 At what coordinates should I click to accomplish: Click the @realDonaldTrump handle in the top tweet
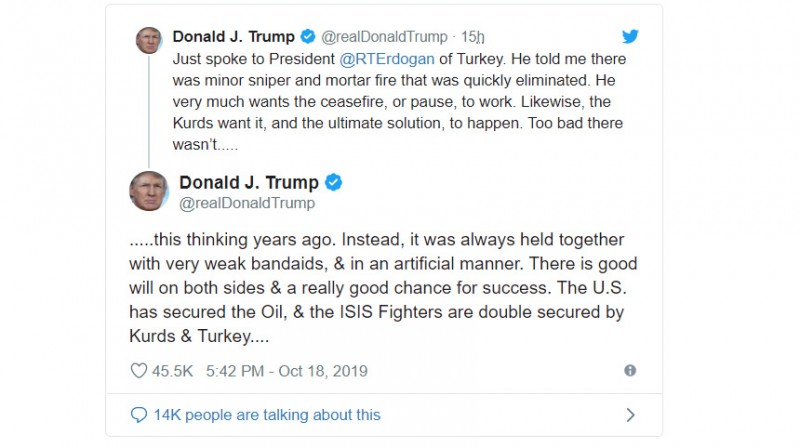pyautogui.click(x=381, y=37)
